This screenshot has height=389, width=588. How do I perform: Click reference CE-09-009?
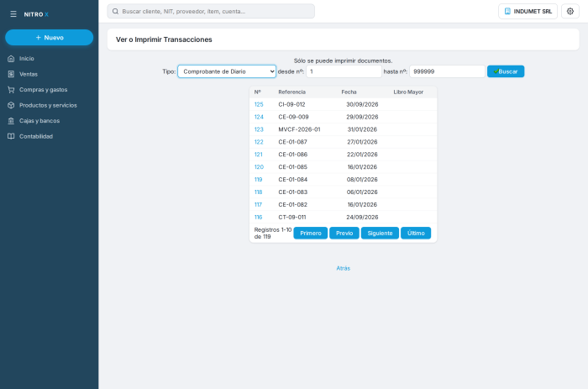click(293, 117)
